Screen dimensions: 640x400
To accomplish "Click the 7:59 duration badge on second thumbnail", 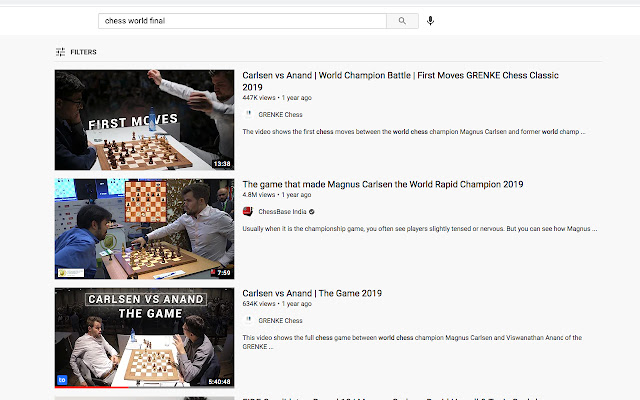I will point(224,271).
